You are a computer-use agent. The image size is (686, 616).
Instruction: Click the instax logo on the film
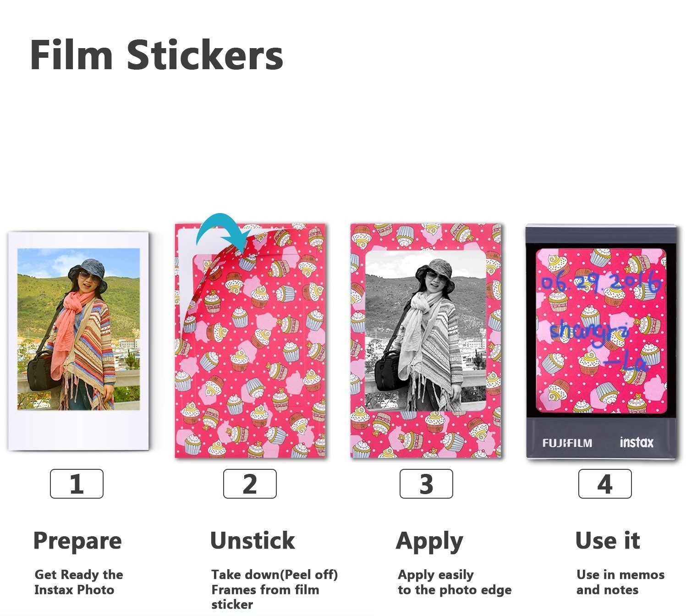(x=636, y=442)
